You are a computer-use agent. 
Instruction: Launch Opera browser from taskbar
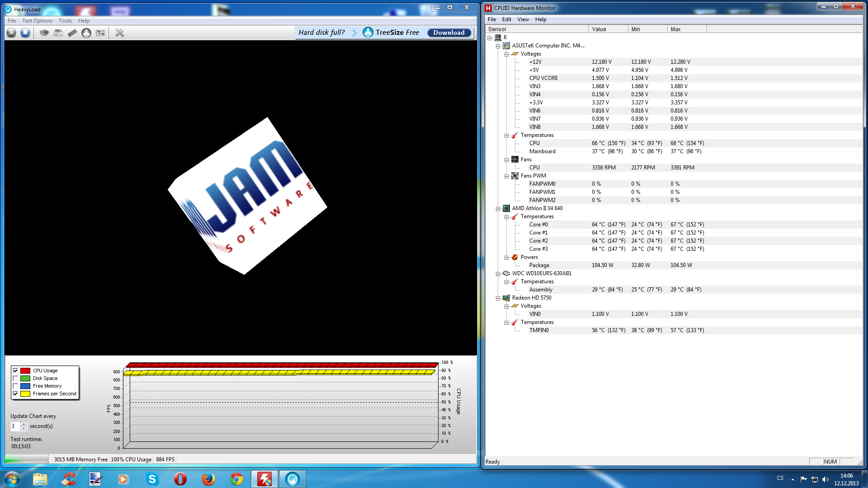(x=180, y=479)
